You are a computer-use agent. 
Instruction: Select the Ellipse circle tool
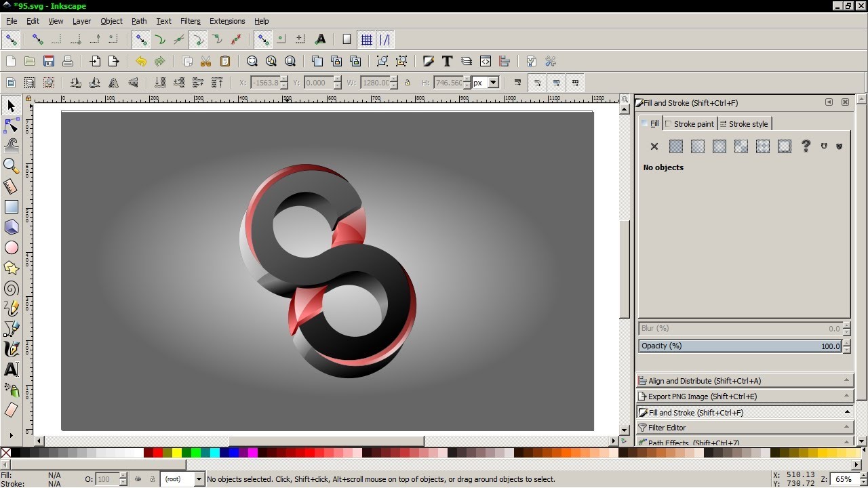(11, 247)
